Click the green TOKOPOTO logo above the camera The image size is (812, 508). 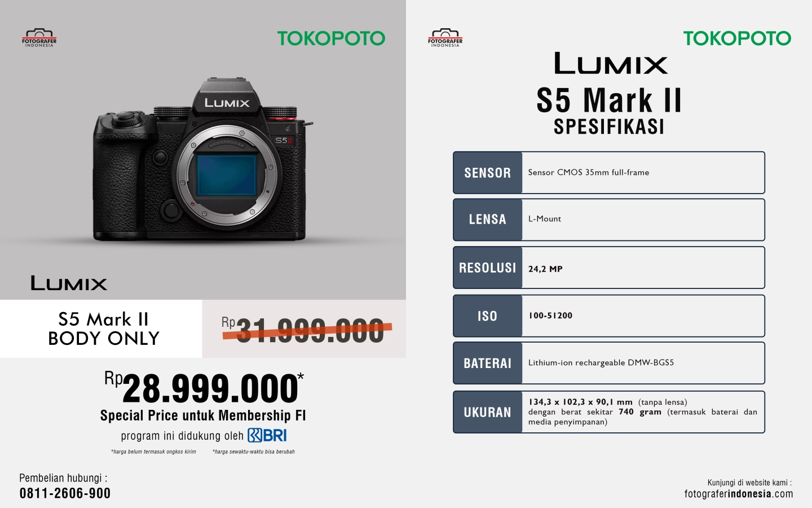(x=331, y=38)
